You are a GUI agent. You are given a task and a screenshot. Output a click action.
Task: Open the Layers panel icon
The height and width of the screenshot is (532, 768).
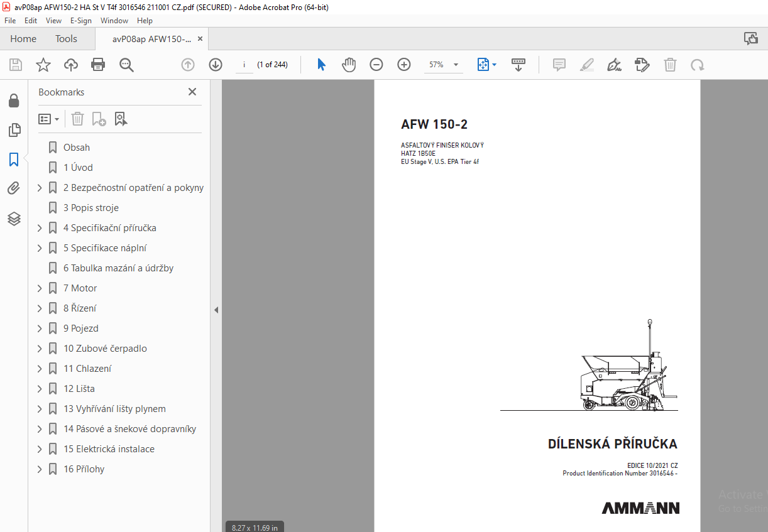pos(14,219)
